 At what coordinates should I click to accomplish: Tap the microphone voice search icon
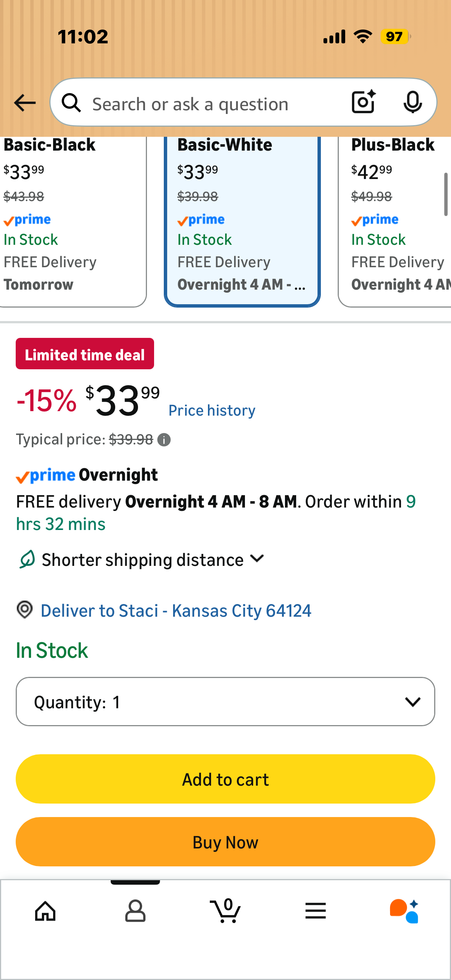(x=412, y=102)
